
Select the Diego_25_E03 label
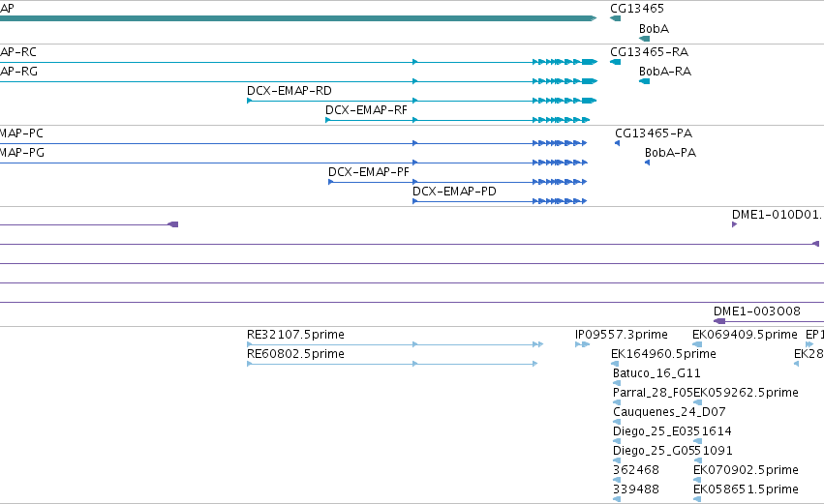(652, 431)
